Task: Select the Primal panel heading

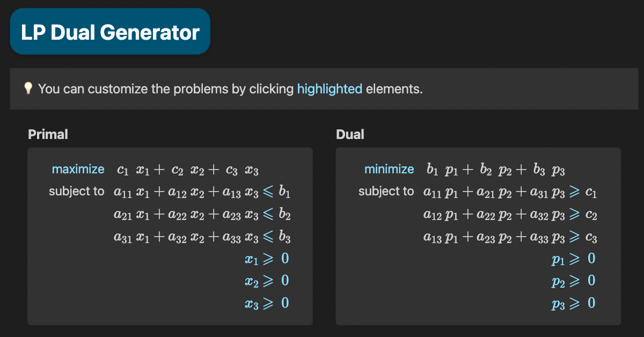Action: pyautogui.click(x=48, y=134)
